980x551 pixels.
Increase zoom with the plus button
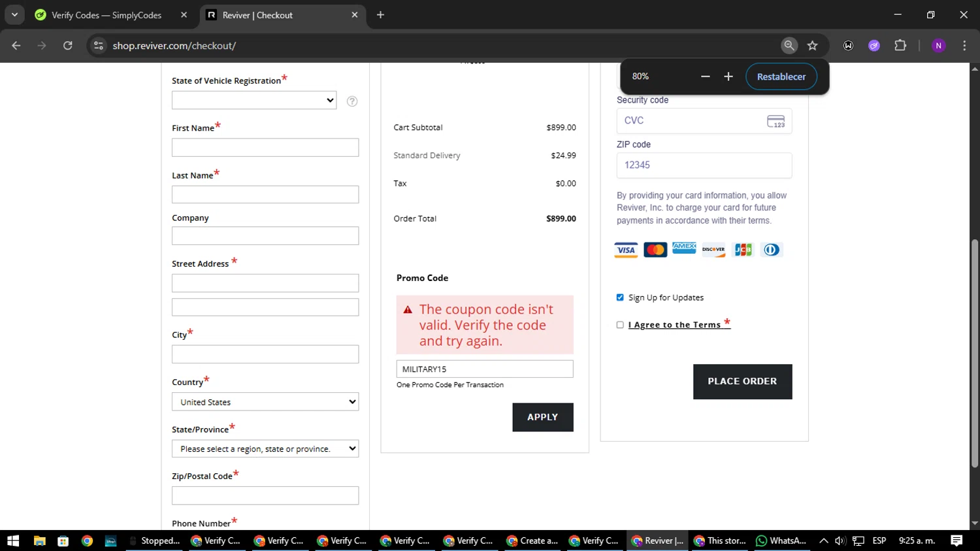point(728,76)
